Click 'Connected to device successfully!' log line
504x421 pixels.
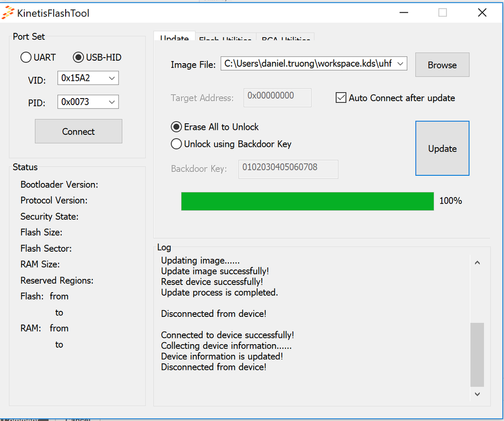click(x=227, y=335)
